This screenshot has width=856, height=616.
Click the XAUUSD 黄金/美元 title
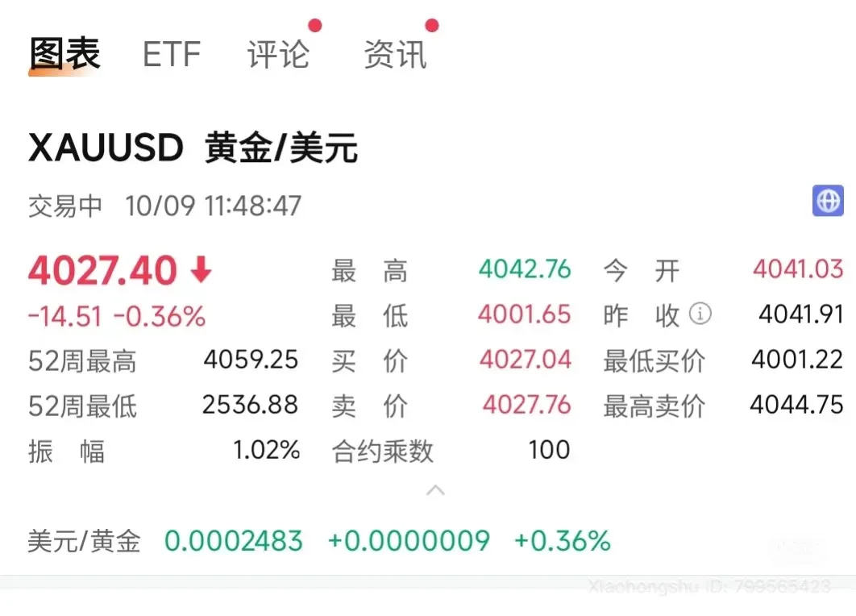(x=193, y=149)
